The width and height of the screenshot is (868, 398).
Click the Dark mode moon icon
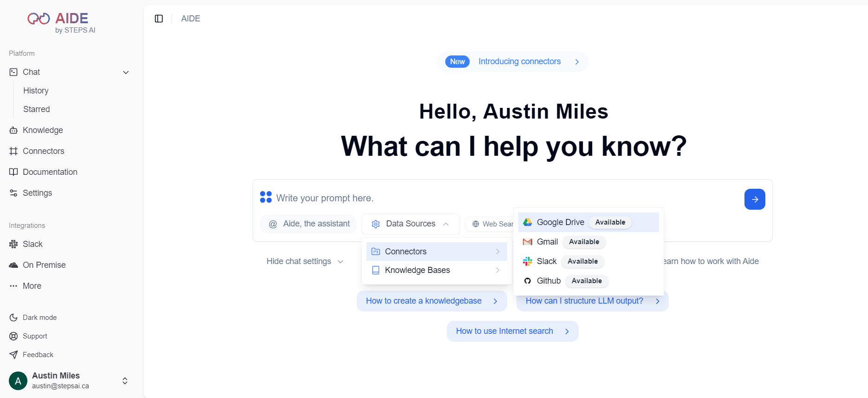click(x=13, y=318)
